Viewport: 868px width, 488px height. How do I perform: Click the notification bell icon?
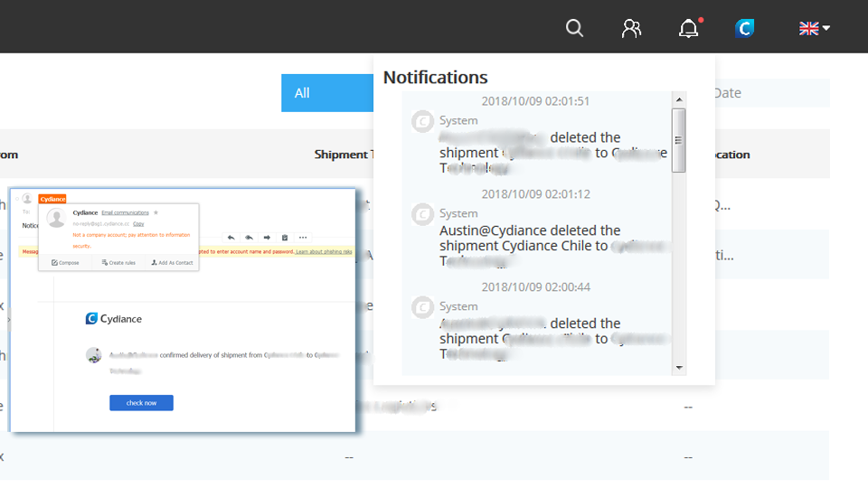689,28
